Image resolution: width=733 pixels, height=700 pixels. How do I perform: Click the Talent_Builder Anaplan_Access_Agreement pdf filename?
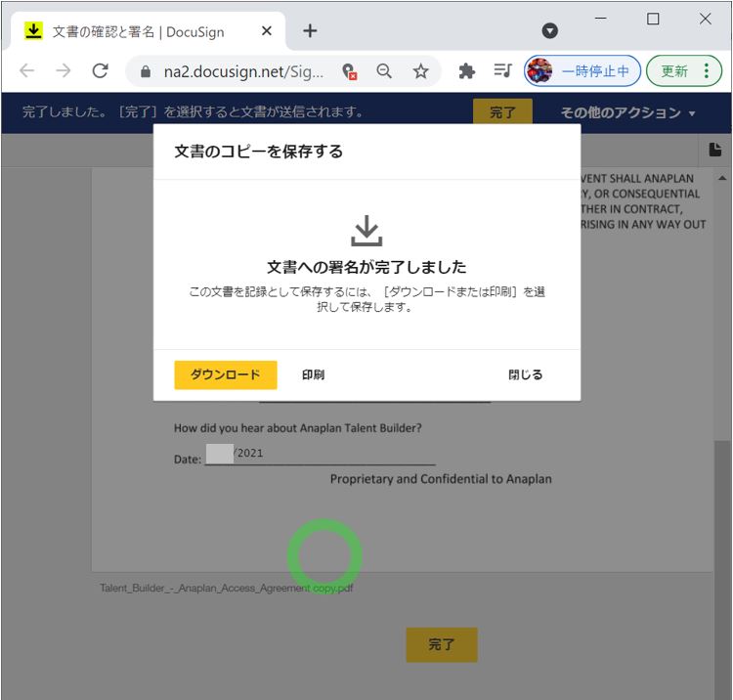tap(227, 589)
